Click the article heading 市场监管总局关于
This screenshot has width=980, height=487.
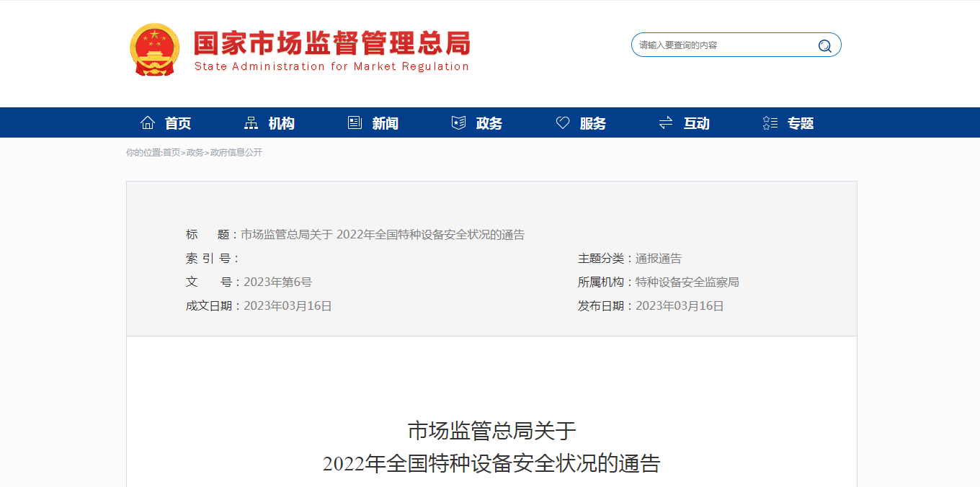[492, 431]
